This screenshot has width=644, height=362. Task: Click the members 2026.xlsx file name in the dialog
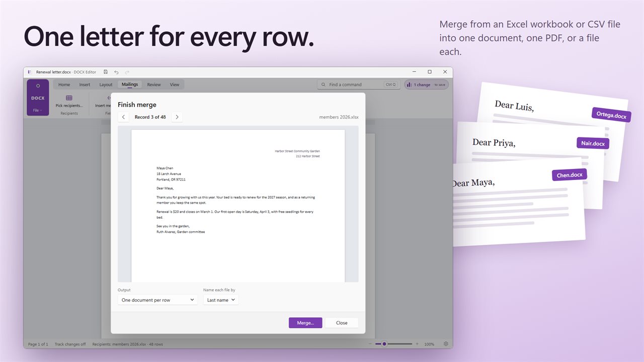(x=339, y=117)
